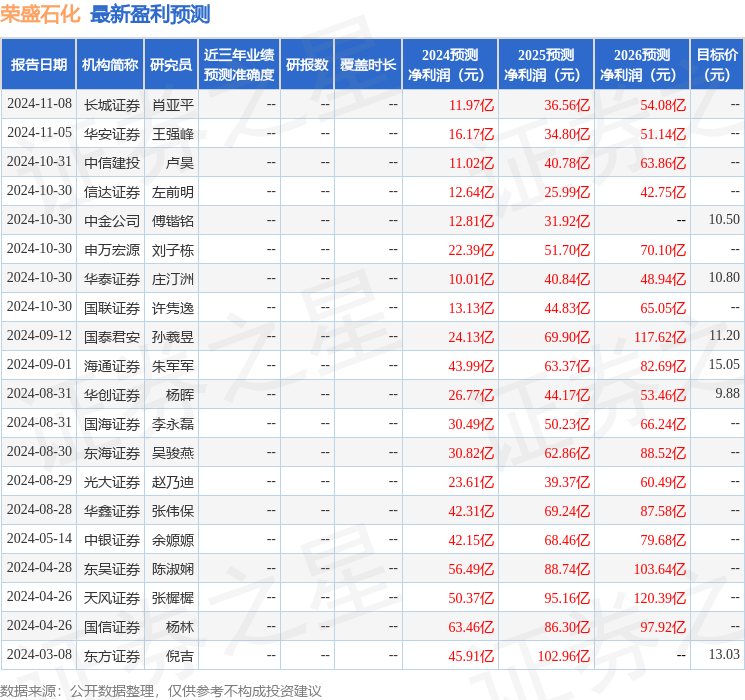Click the institution 华创证券

(112, 395)
